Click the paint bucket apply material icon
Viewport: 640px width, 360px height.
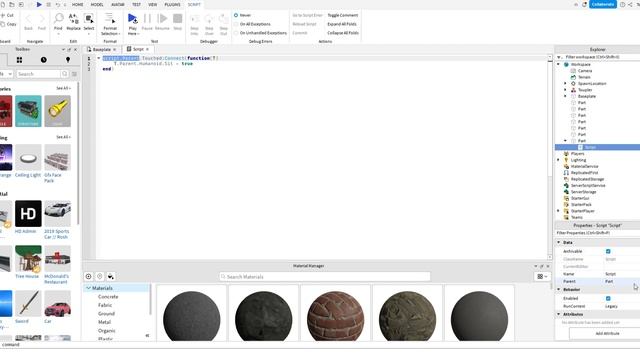click(x=111, y=276)
